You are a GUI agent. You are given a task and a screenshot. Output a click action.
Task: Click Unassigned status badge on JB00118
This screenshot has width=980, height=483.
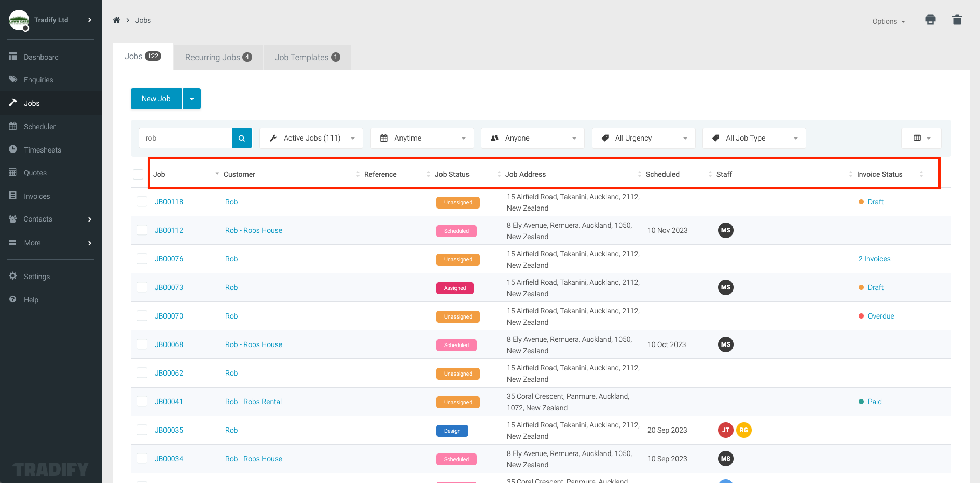pyautogui.click(x=458, y=202)
